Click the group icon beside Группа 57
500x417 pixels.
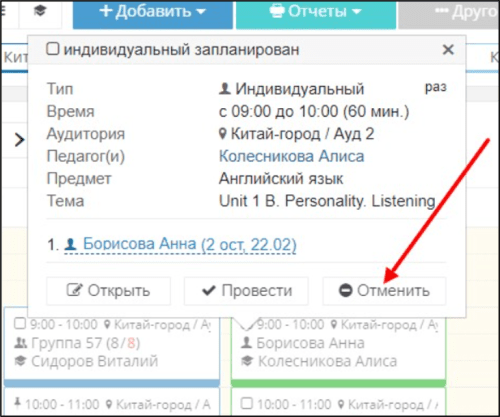(x=20, y=343)
